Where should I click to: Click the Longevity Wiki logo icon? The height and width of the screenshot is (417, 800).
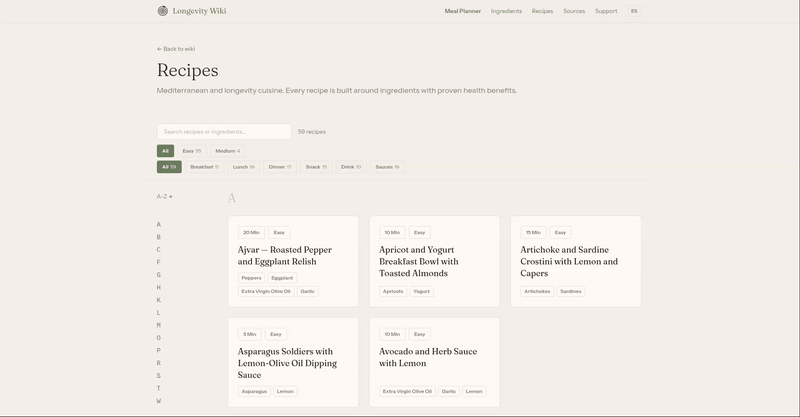(x=163, y=11)
